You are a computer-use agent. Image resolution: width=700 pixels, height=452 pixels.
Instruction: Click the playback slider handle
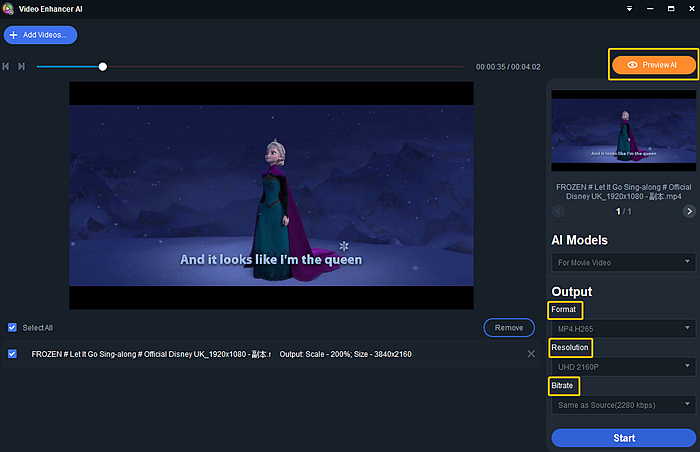[x=103, y=67]
